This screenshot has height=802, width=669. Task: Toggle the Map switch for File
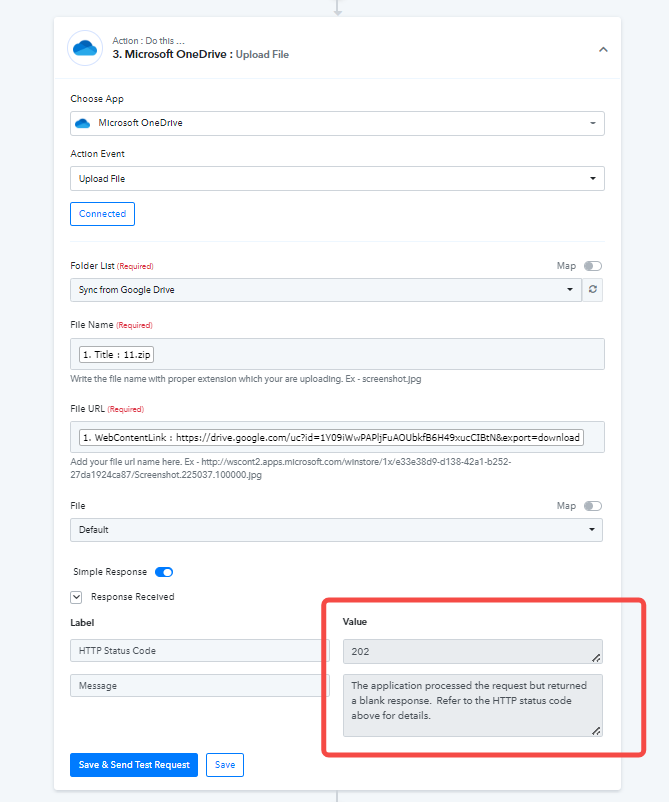(x=593, y=506)
